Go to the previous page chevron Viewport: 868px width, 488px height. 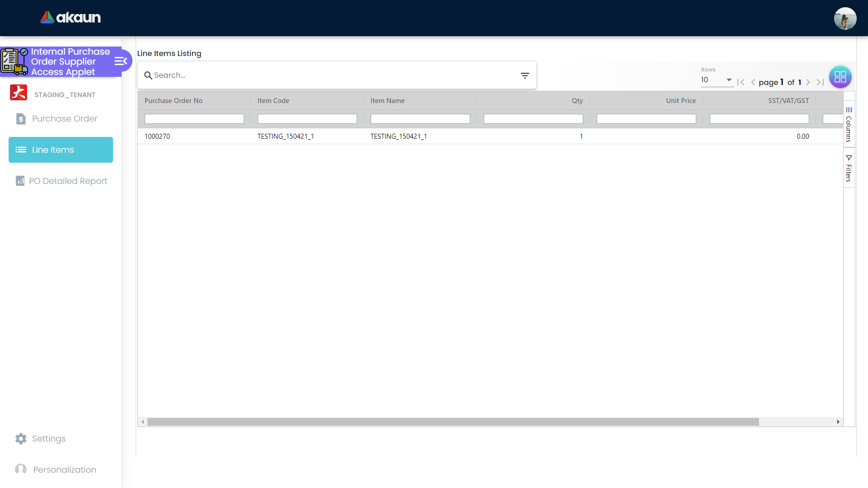[x=753, y=82]
